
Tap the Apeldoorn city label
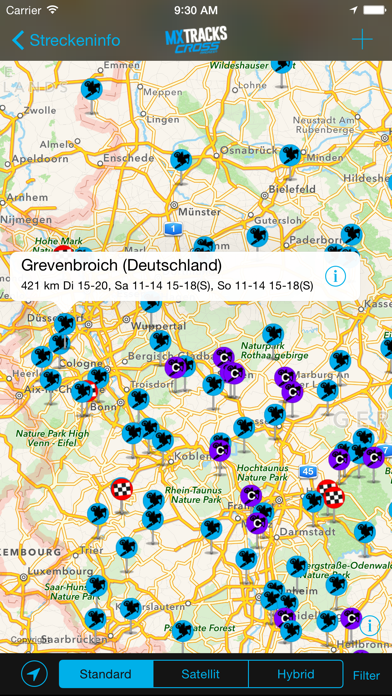click(x=39, y=158)
